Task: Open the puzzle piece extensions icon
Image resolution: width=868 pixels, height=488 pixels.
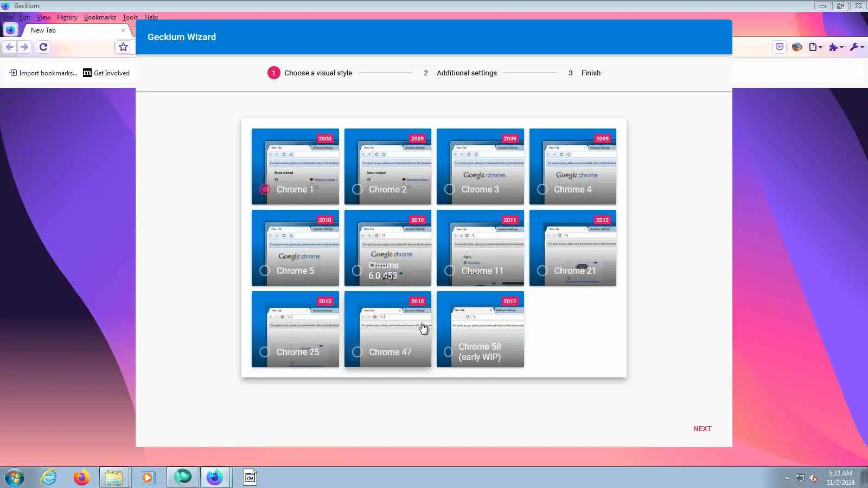Action: point(833,47)
